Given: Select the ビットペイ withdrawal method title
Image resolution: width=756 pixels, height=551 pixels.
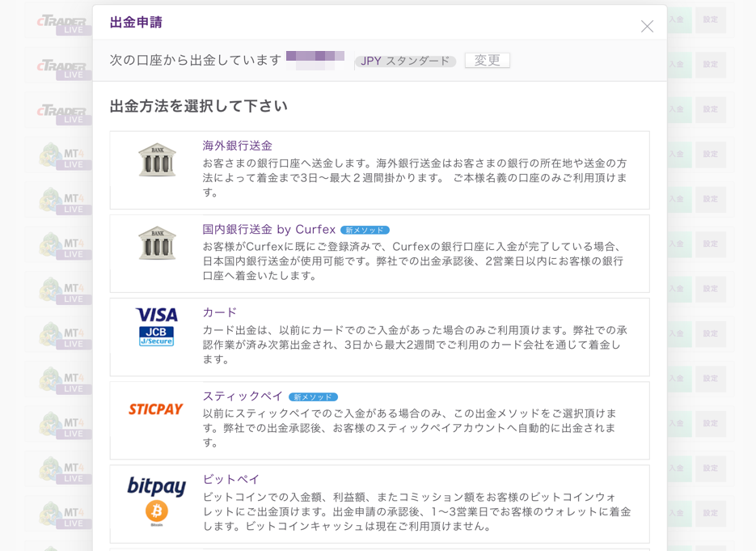Looking at the screenshot, I should point(231,480).
